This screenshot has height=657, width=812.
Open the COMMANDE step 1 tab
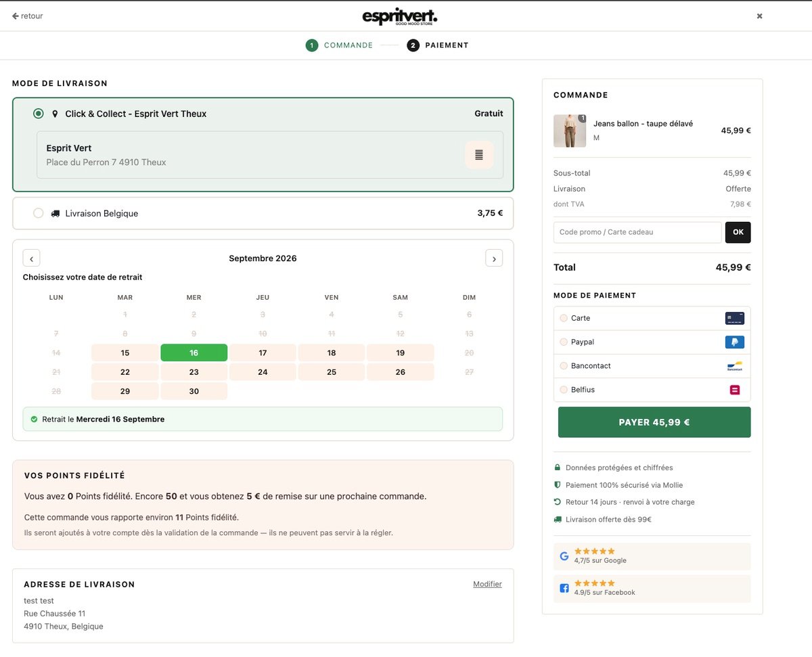(339, 45)
